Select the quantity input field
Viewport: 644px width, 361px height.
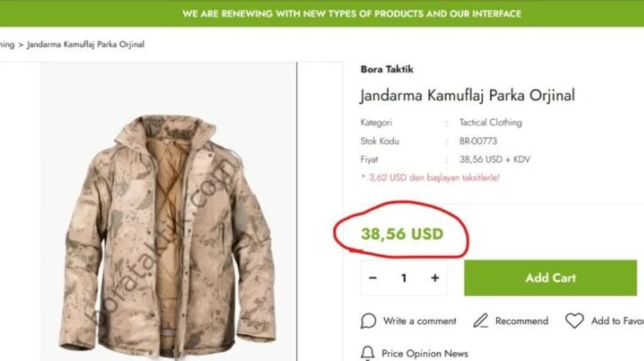(404, 278)
